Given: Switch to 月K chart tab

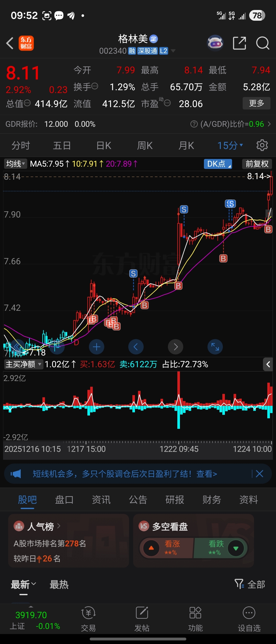Looking at the screenshot, I should [x=186, y=145].
